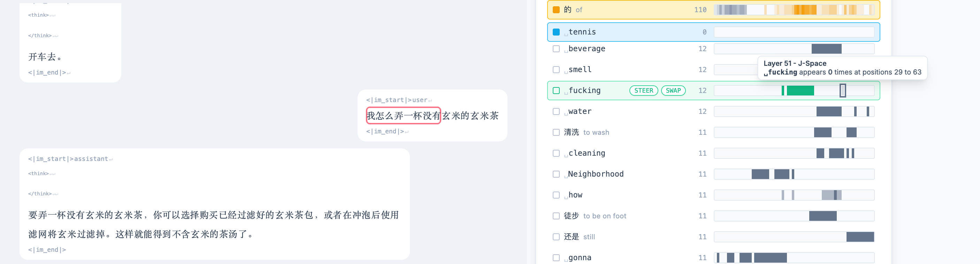Enable the cleaning token checkbox
Screen dimensions: 980x264
click(x=556, y=153)
